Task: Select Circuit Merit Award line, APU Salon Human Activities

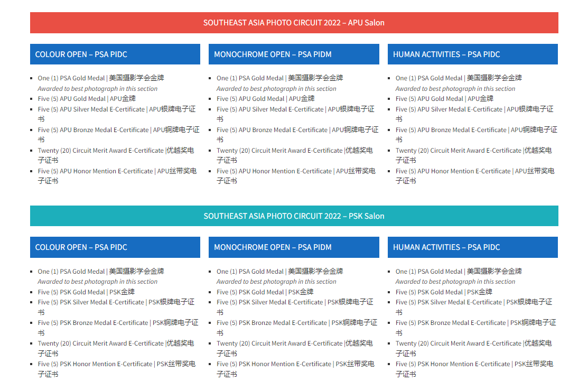Action: click(x=474, y=155)
